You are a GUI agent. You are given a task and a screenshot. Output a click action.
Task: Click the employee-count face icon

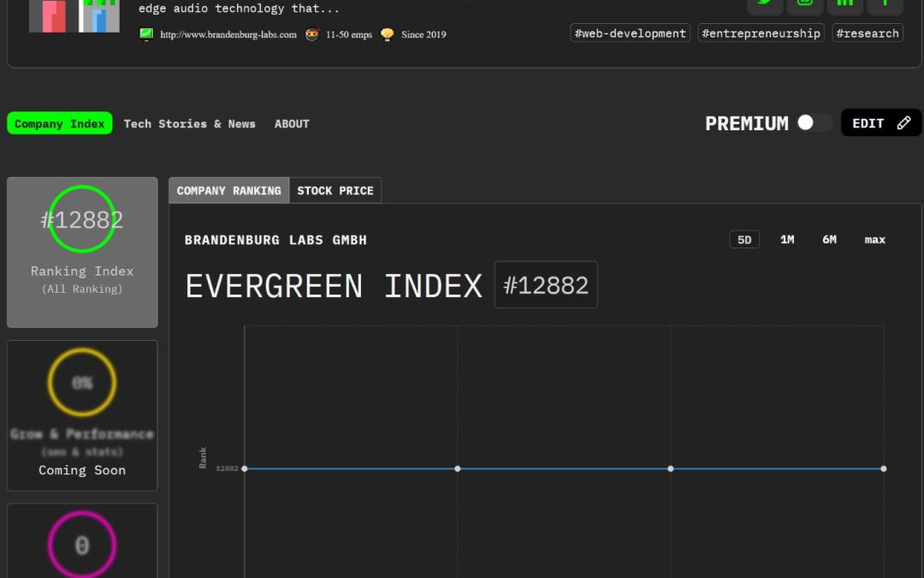point(311,34)
